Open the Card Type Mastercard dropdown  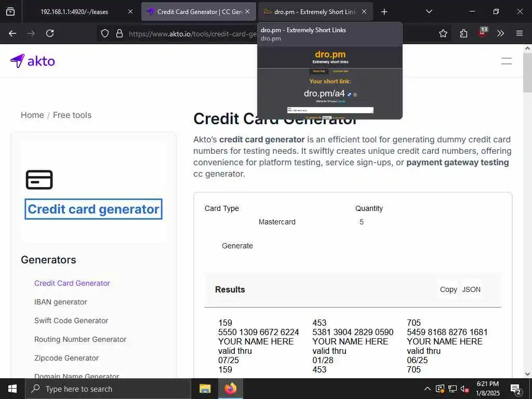click(277, 222)
